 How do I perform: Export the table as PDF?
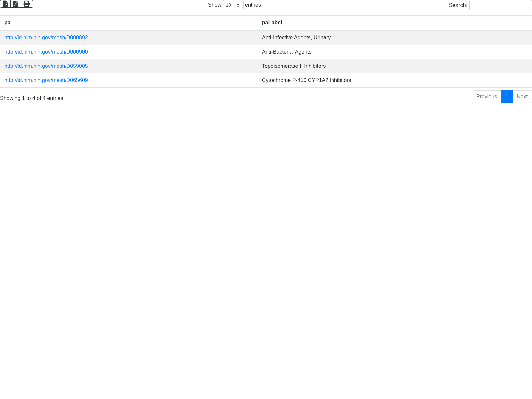point(16,4)
